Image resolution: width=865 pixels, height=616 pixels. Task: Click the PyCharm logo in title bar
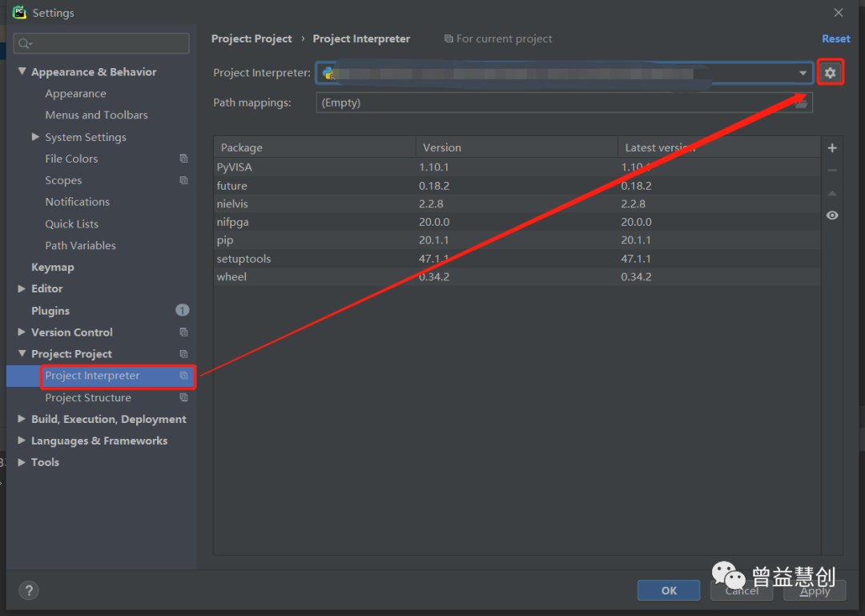pos(20,12)
